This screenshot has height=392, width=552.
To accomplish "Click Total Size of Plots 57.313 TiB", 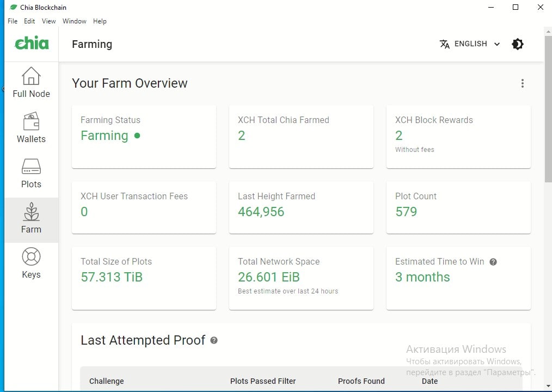I will [x=112, y=277].
